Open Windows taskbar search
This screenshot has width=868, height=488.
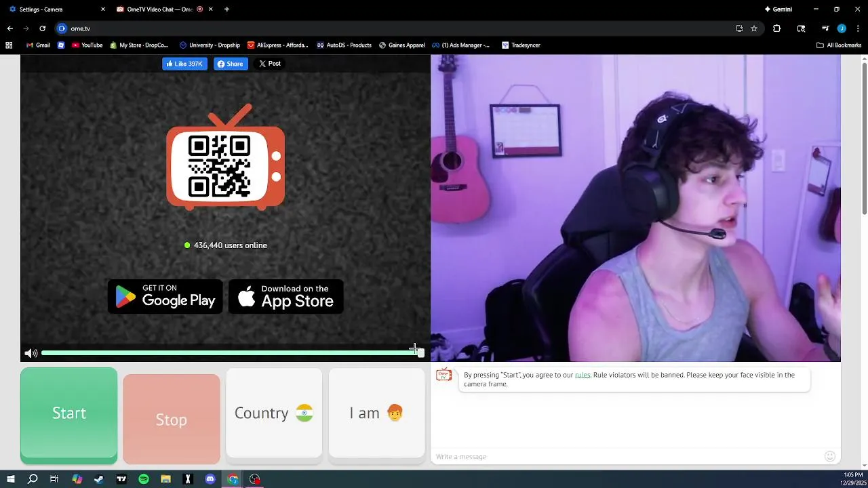(33, 479)
